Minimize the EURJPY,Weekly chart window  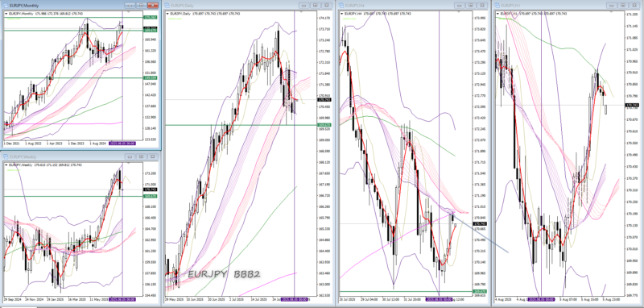pyautogui.click(x=130, y=156)
